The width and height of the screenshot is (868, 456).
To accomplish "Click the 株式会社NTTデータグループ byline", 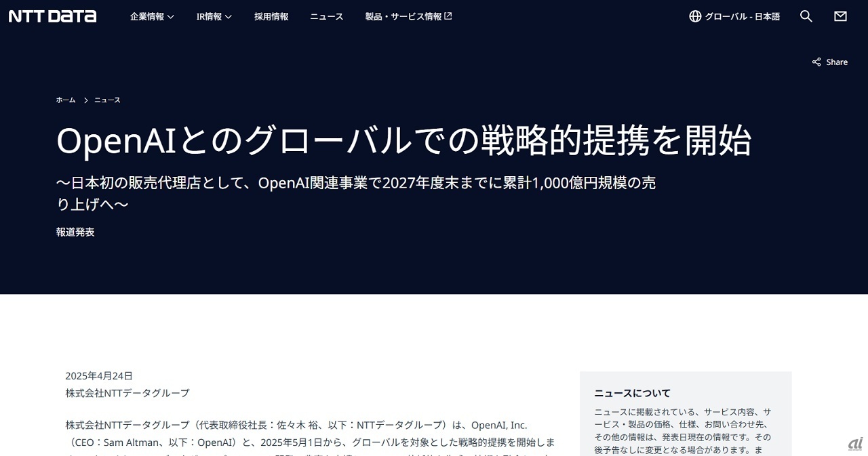I will click(x=127, y=393).
